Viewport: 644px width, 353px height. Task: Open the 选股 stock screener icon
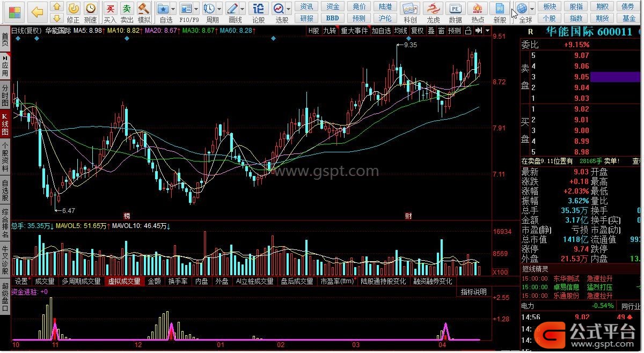(x=279, y=8)
